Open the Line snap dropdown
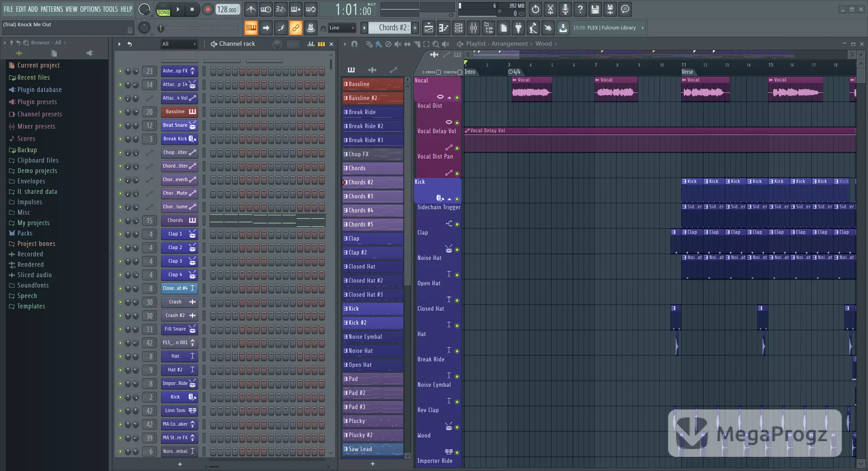 click(342, 28)
